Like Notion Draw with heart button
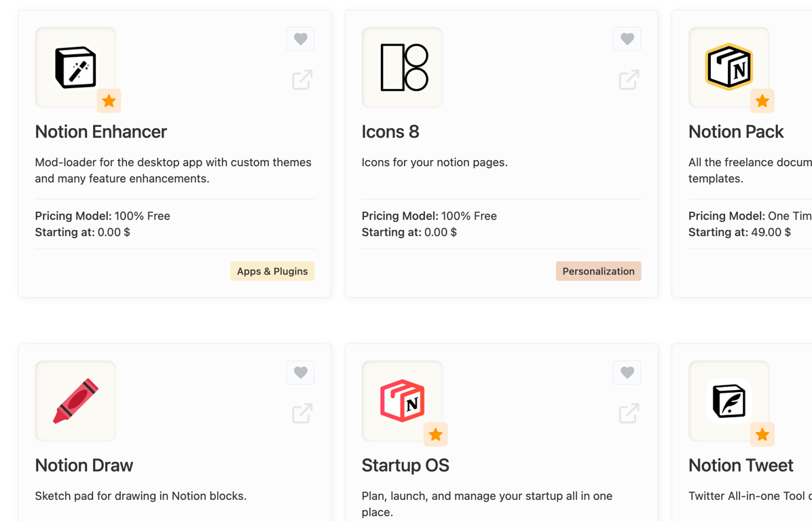The width and height of the screenshot is (812, 521). click(300, 372)
